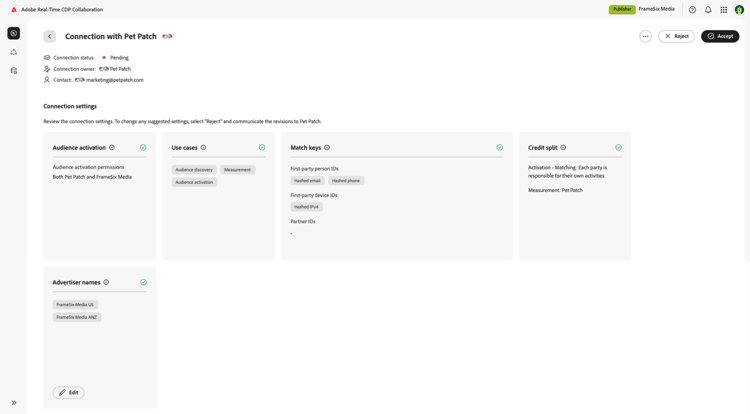Click the Publisher badge
Viewport: 750px width, 414px height.
(622, 9)
